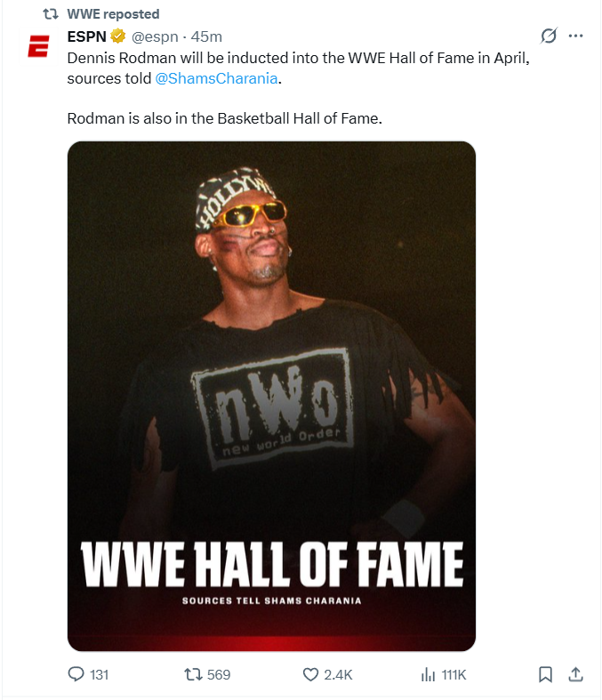602x700 pixels.
Task: Click the 45m timestamp
Action: point(206,36)
